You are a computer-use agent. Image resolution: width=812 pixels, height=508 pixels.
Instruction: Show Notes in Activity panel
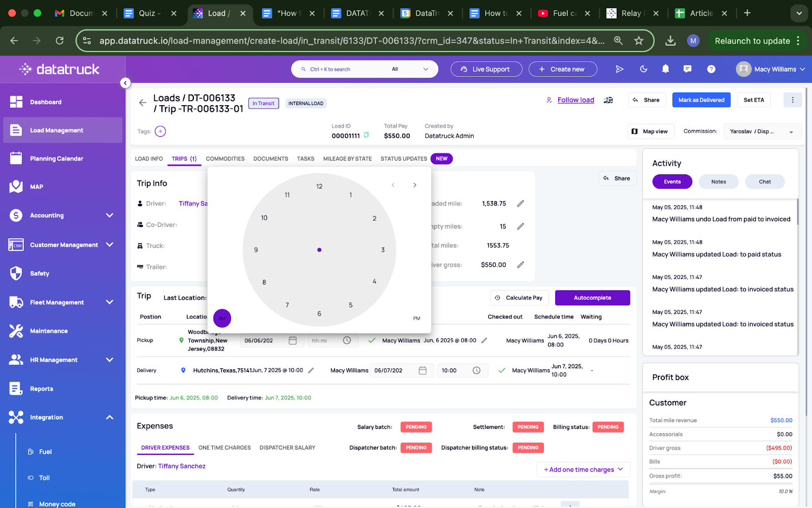(x=719, y=182)
